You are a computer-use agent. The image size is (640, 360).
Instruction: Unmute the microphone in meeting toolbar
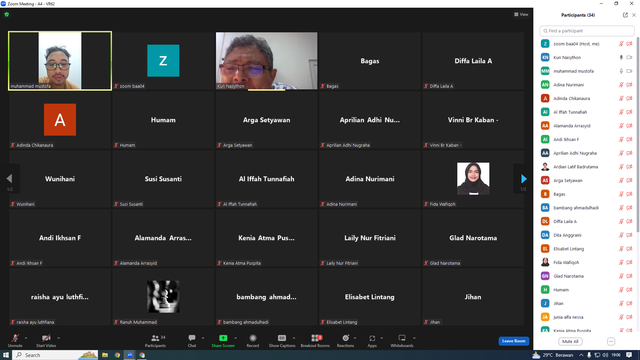coord(15,340)
